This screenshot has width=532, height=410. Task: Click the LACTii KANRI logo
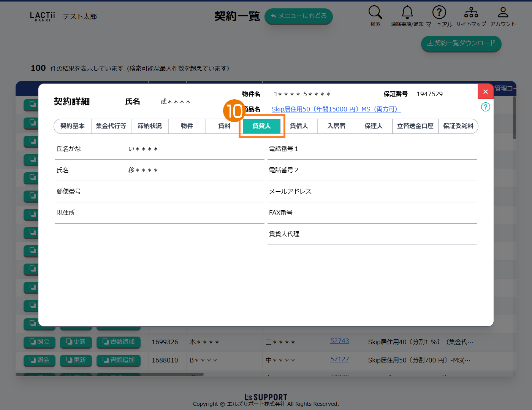tap(42, 16)
